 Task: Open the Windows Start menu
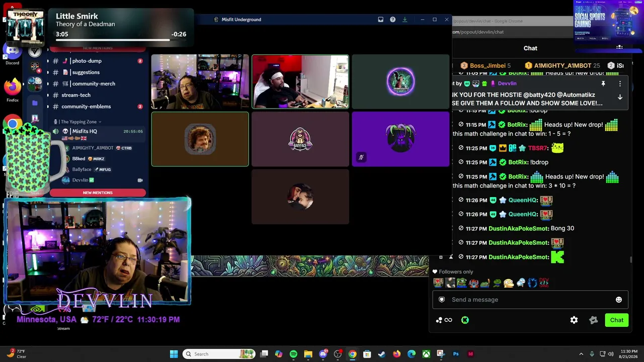174,354
